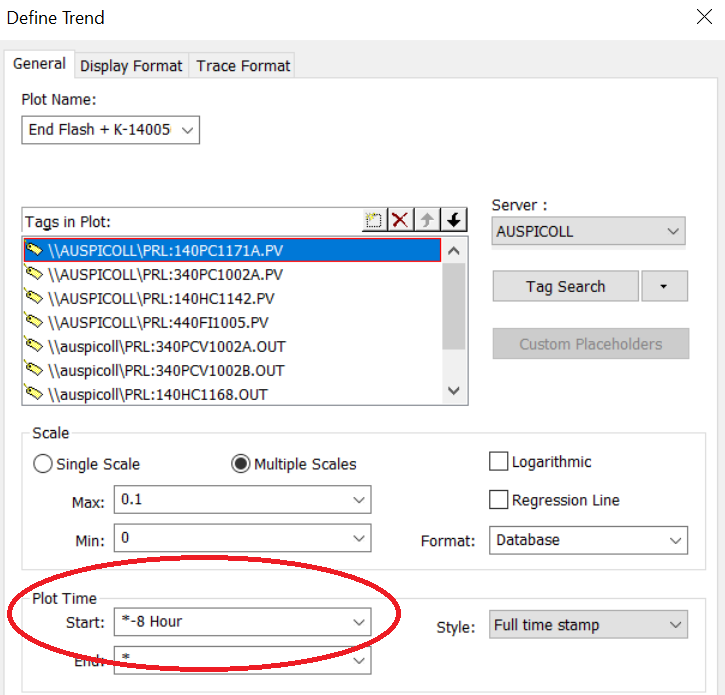Delete the selected tag with red X
Viewport: 725px width, 695px height.
point(401,221)
